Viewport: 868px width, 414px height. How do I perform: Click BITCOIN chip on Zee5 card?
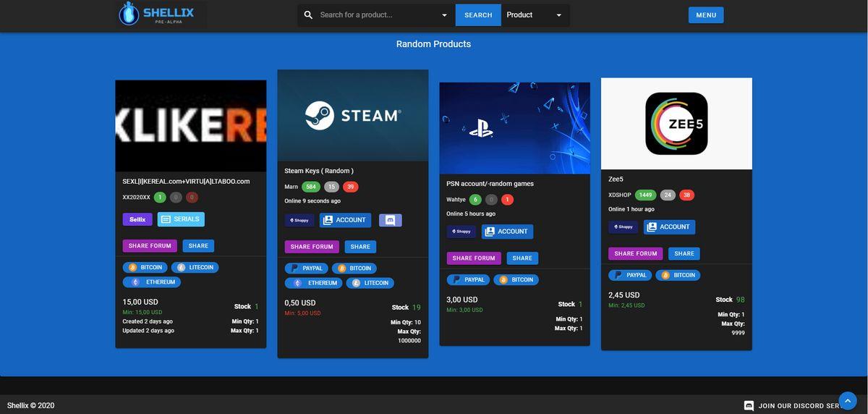pos(678,275)
